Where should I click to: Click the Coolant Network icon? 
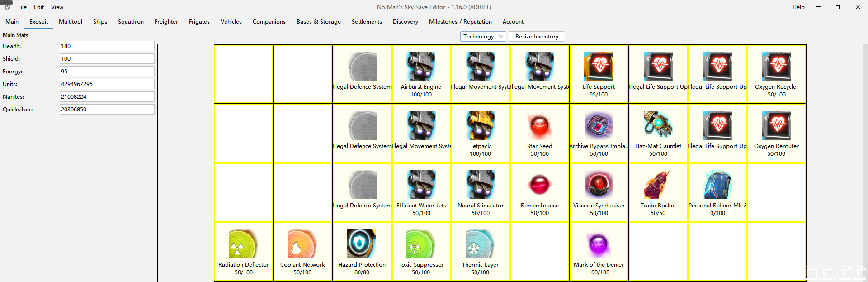[x=302, y=244]
